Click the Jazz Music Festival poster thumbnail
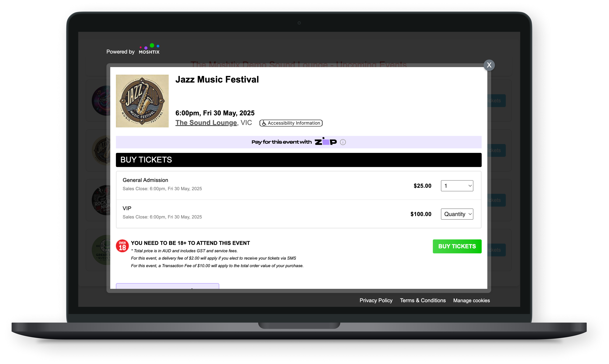Viewport: 609px width, 364px height. 142,101
